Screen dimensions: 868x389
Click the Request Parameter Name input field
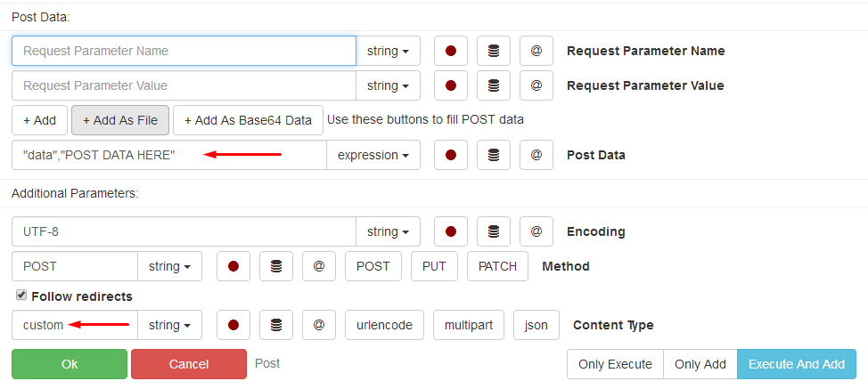click(184, 51)
